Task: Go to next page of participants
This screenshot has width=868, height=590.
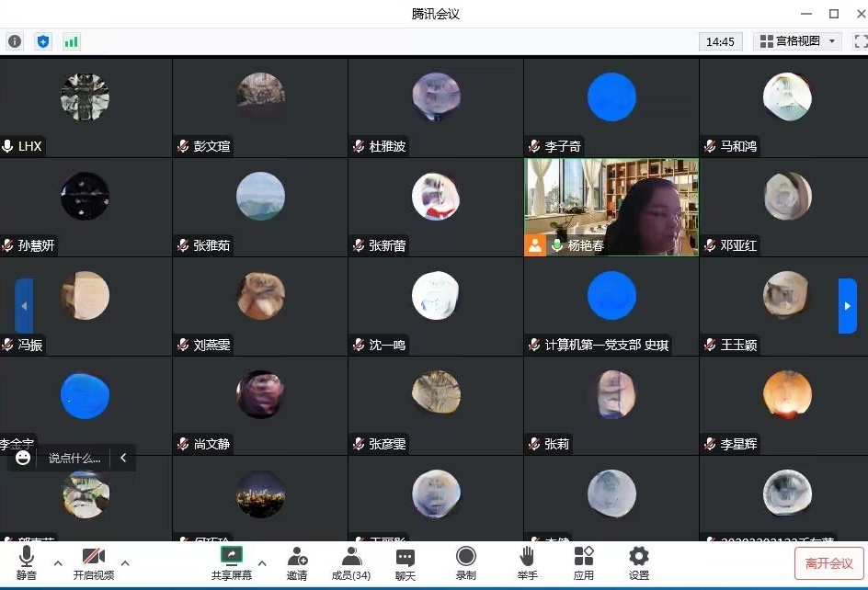Action: pyautogui.click(x=847, y=306)
